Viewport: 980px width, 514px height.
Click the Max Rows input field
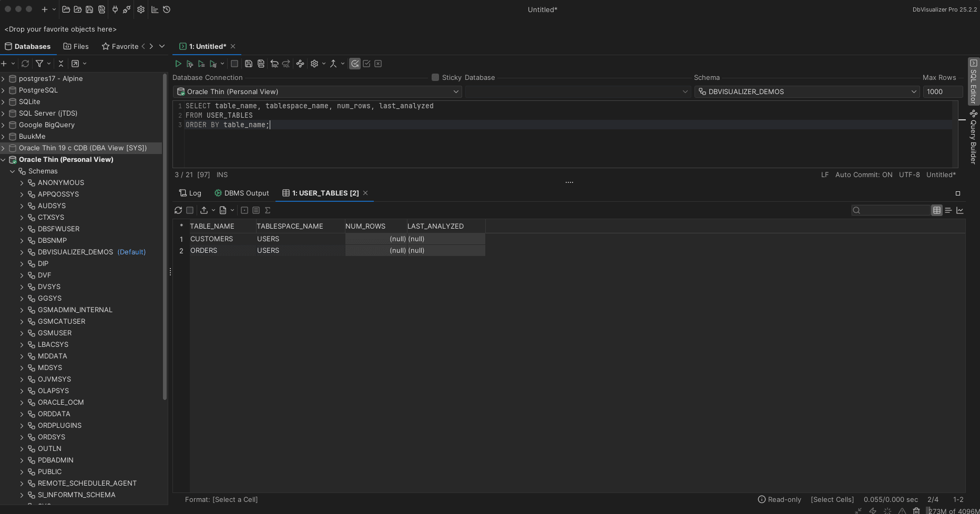coord(942,91)
